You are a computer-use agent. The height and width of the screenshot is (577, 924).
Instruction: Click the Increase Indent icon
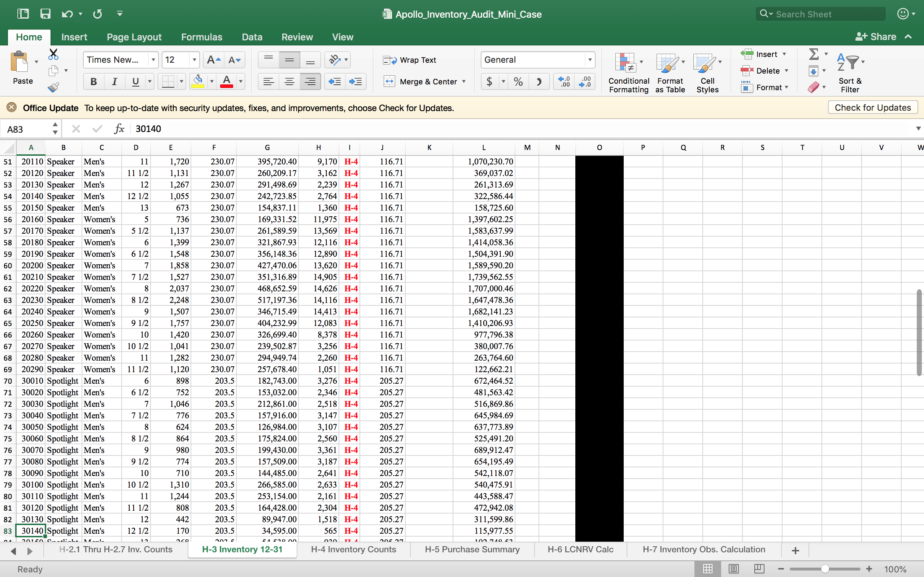(x=356, y=82)
